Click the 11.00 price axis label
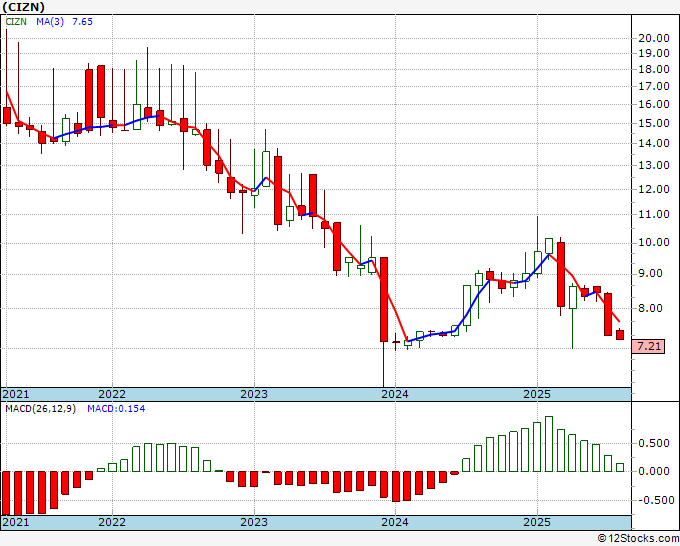Viewport: 680px width, 546px height. tap(654, 214)
